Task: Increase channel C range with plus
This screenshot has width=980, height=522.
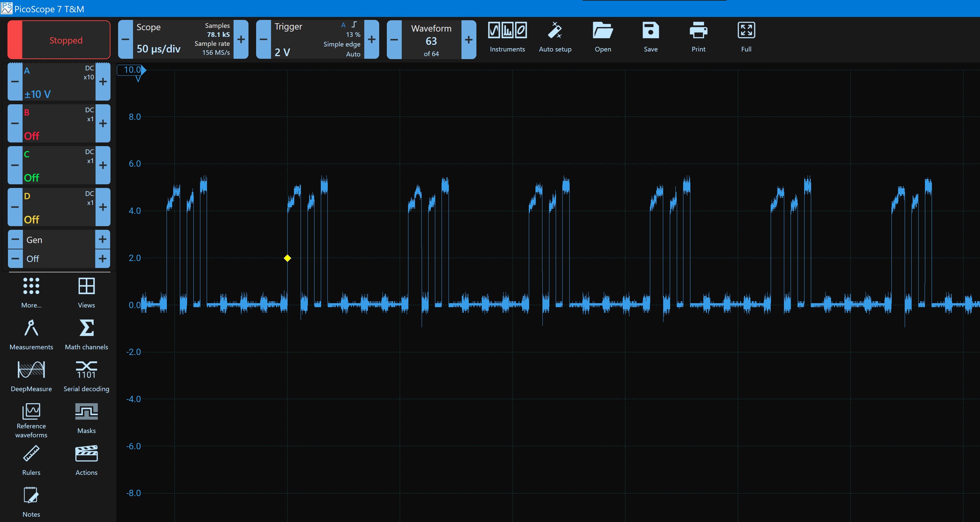Action: (103, 166)
